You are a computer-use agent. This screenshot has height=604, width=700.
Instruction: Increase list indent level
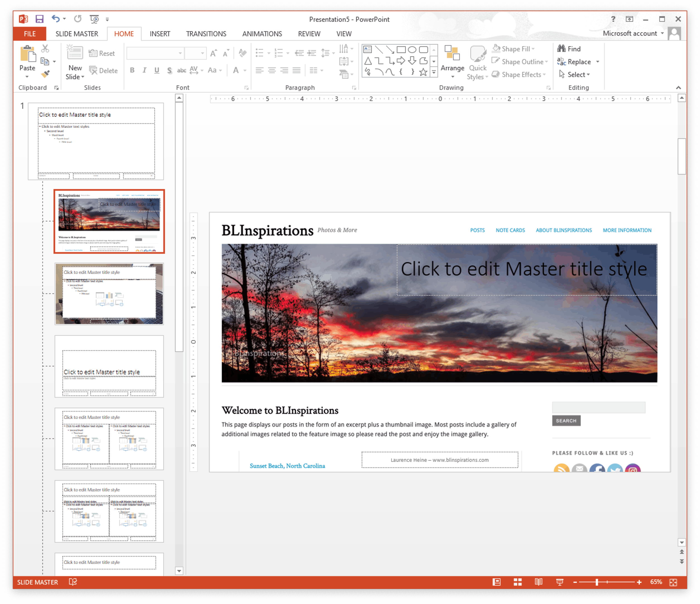[312, 53]
